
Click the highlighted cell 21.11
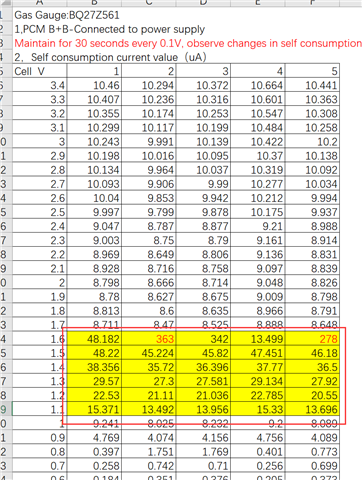point(149,395)
